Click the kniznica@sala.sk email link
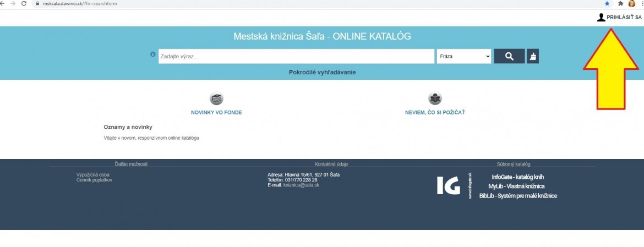This screenshot has width=644, height=247. (x=301, y=185)
